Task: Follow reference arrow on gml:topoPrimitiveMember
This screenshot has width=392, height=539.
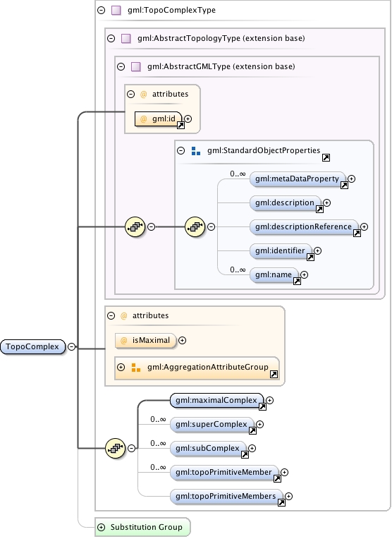Action: pyautogui.click(x=277, y=478)
